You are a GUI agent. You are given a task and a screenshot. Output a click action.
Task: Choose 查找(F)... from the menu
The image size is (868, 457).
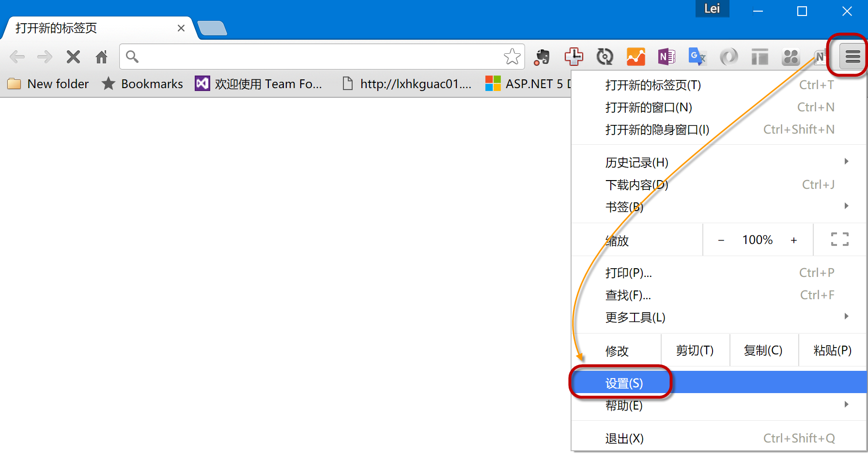click(x=719, y=295)
